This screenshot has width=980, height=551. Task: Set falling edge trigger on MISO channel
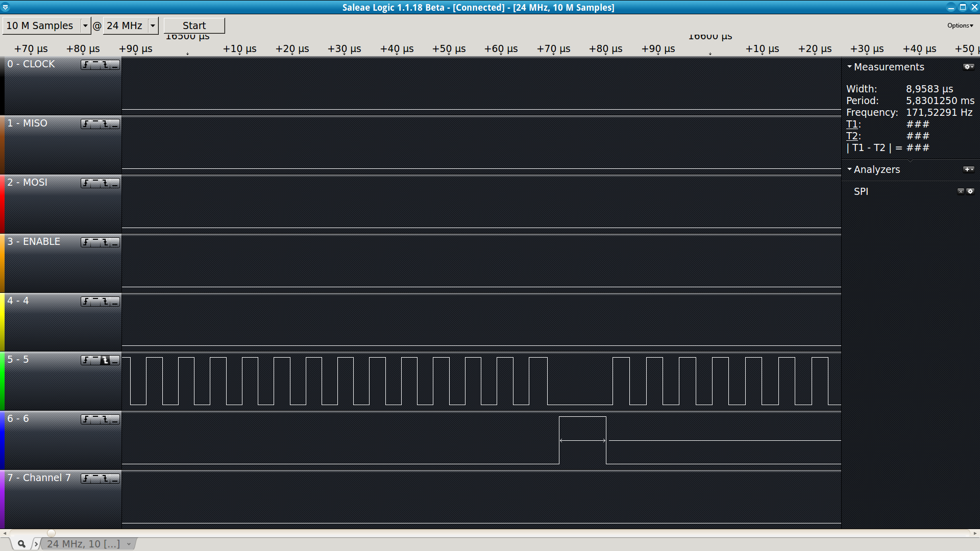click(x=105, y=124)
